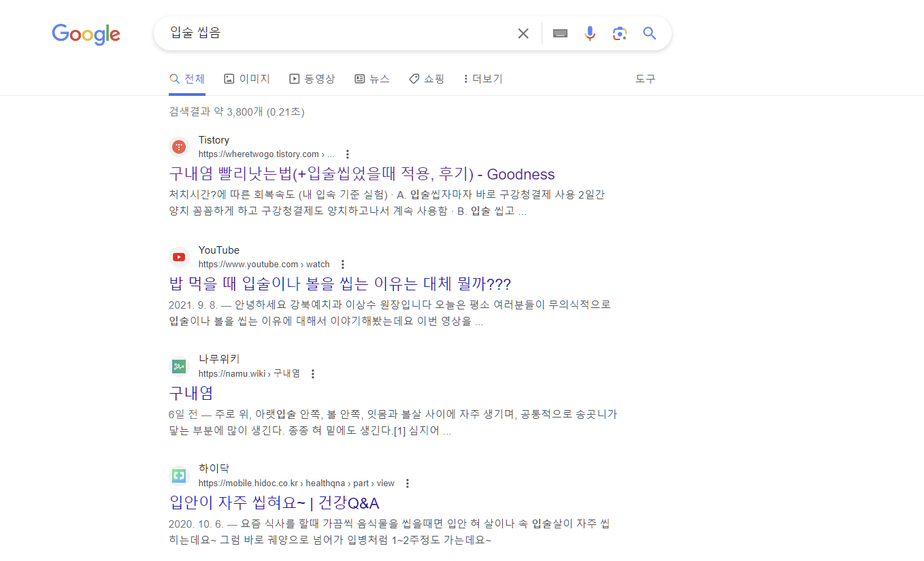924x561 pixels.
Task: Click the 검색결과 약 3,800개 result count
Action: pyautogui.click(x=237, y=112)
